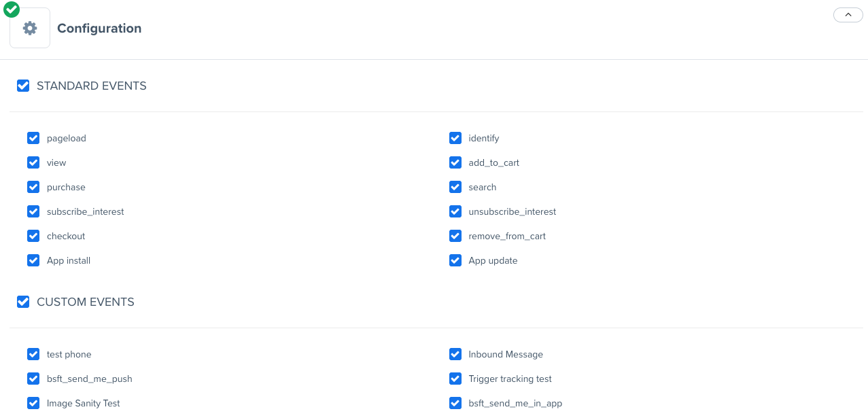The image size is (868, 420).
Task: Click the Configuration gear icon
Action: pyautogui.click(x=30, y=28)
